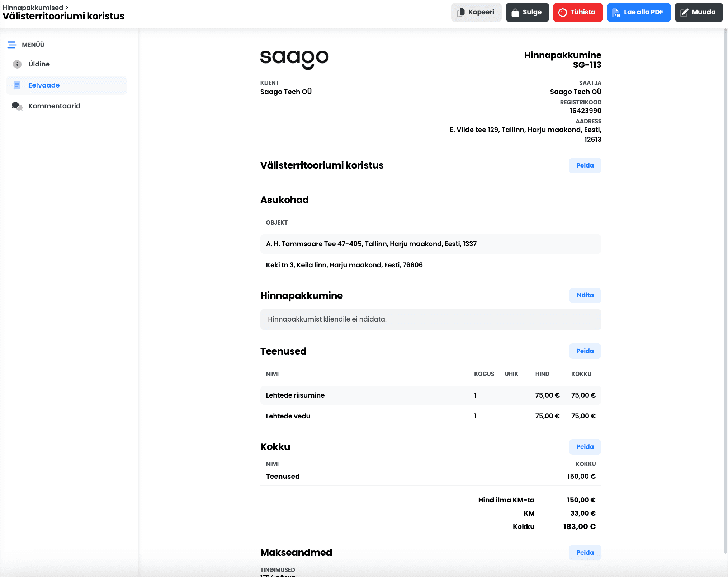The width and height of the screenshot is (728, 577).
Task: Hide the Välisterritooriumi koristus section with Peida
Action: (x=585, y=165)
